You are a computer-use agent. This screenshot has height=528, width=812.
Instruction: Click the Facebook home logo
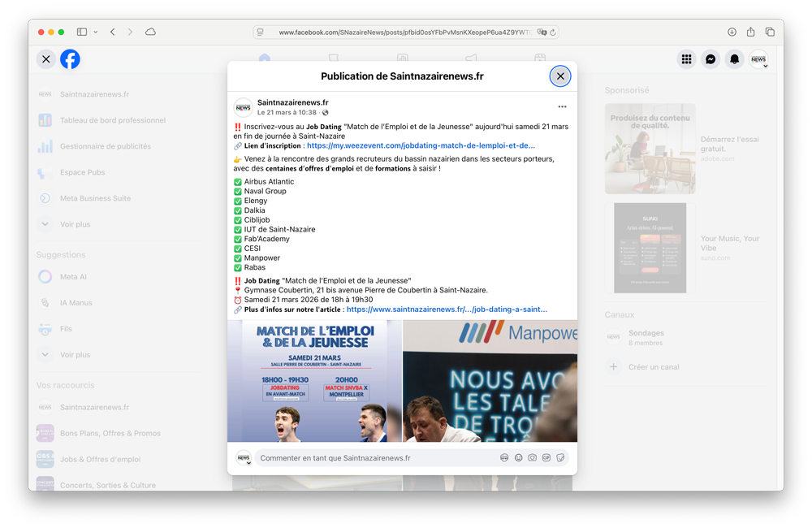click(x=70, y=58)
